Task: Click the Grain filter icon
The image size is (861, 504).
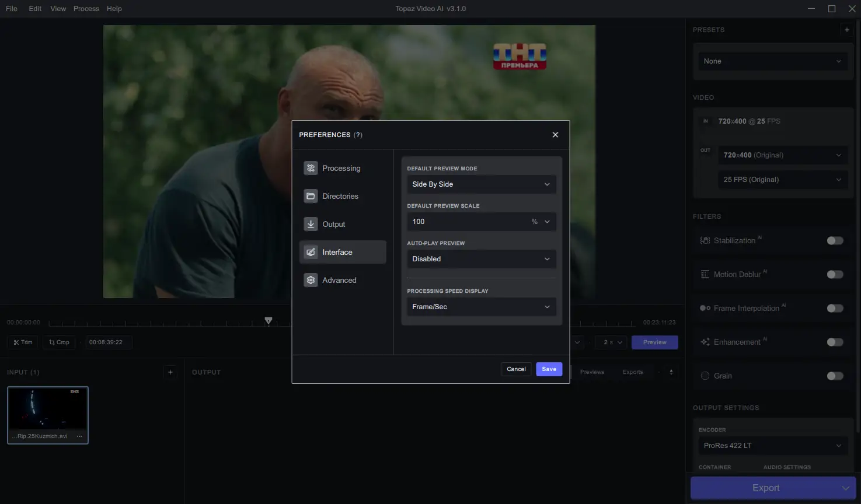Action: 705,376
